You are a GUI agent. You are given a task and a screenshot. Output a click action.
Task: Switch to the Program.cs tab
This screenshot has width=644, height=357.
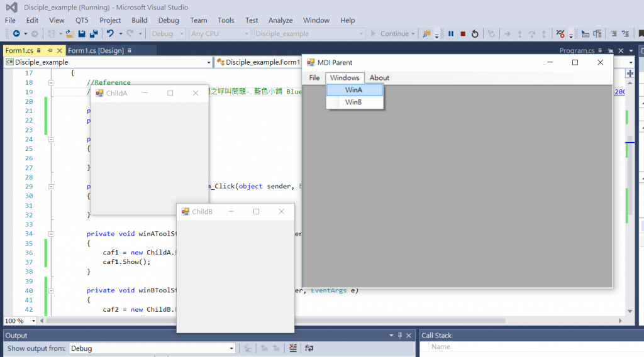[577, 50]
